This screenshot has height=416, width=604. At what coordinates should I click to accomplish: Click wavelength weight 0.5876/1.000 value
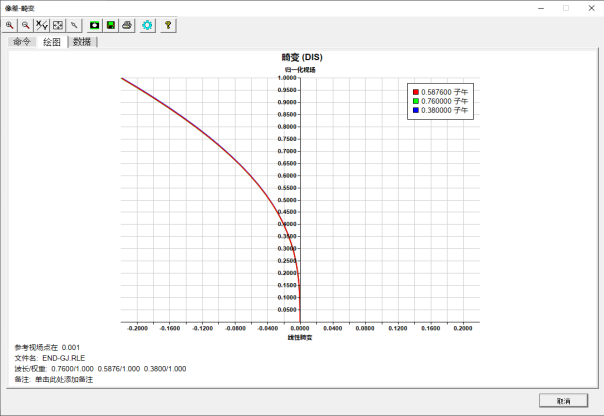(119, 369)
